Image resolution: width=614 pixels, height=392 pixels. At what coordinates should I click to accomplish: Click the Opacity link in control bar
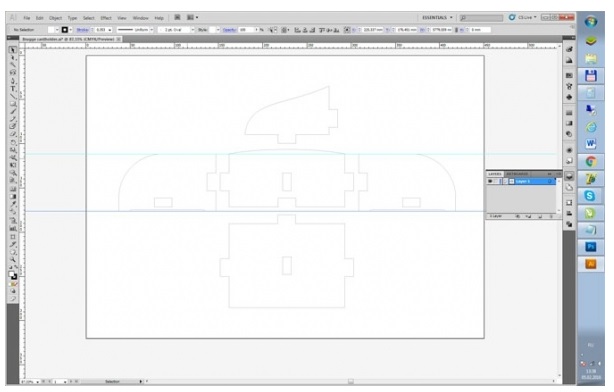(x=229, y=30)
